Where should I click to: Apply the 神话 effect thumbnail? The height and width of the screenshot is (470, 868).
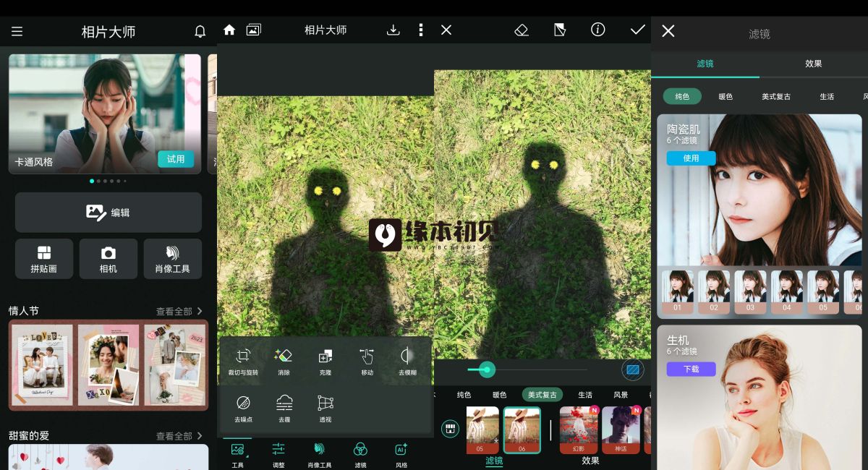coord(621,430)
